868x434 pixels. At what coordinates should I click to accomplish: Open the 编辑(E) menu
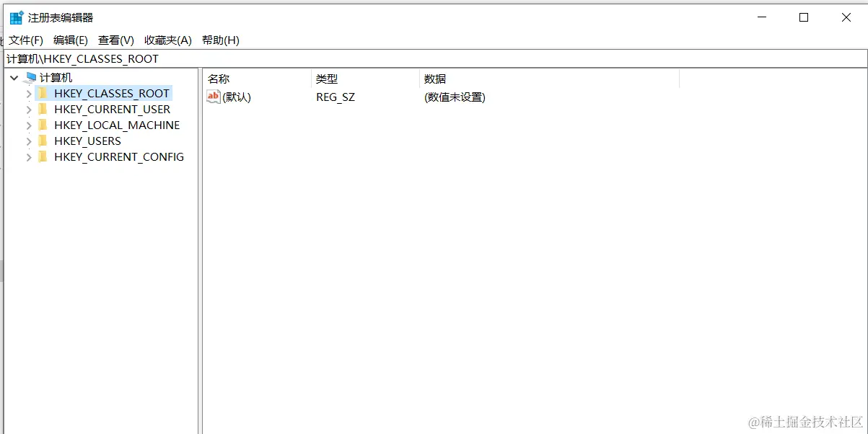pyautogui.click(x=71, y=40)
